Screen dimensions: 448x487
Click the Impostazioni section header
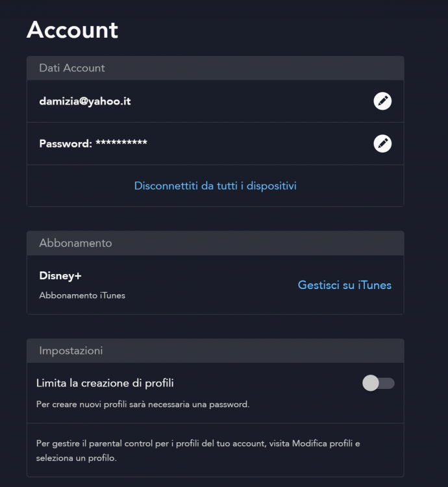click(71, 351)
